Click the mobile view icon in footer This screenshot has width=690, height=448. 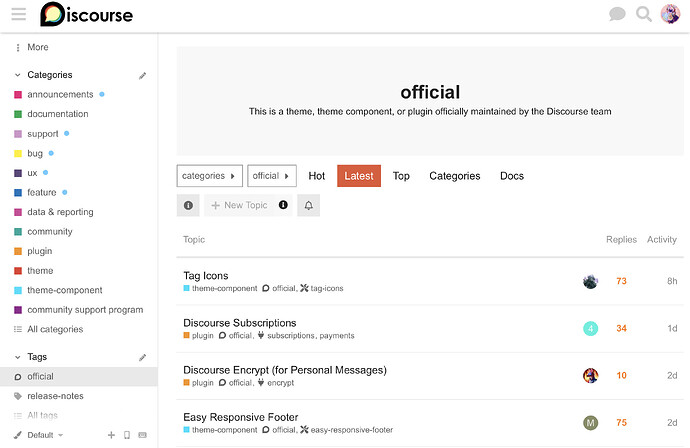[x=127, y=435]
